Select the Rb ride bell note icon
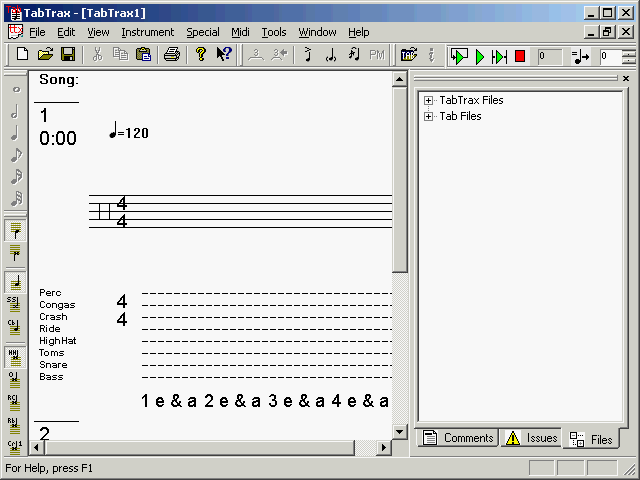Viewport: 640px width, 480px height. pos(14,425)
